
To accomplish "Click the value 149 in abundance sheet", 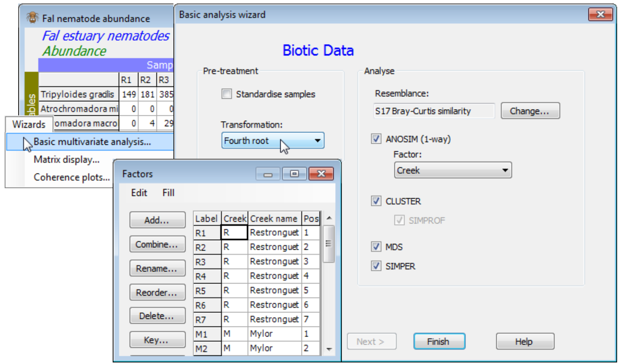I will [x=129, y=94].
